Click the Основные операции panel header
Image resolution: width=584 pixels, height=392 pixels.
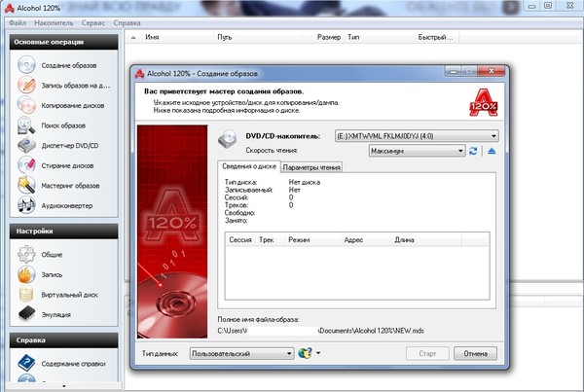63,42
